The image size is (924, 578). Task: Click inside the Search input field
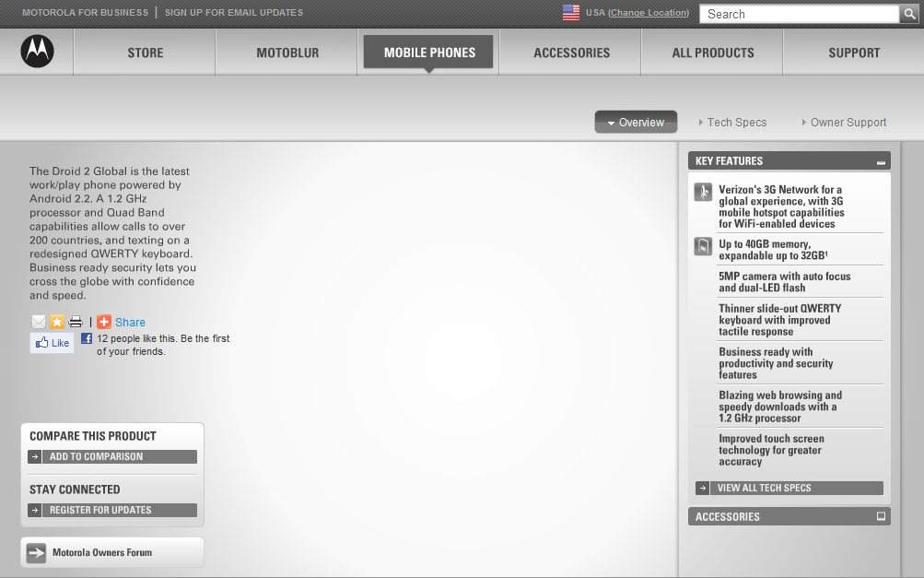[799, 14]
